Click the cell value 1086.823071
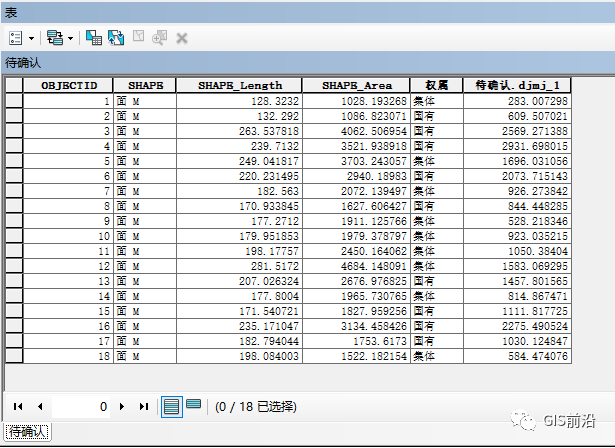 click(374, 116)
